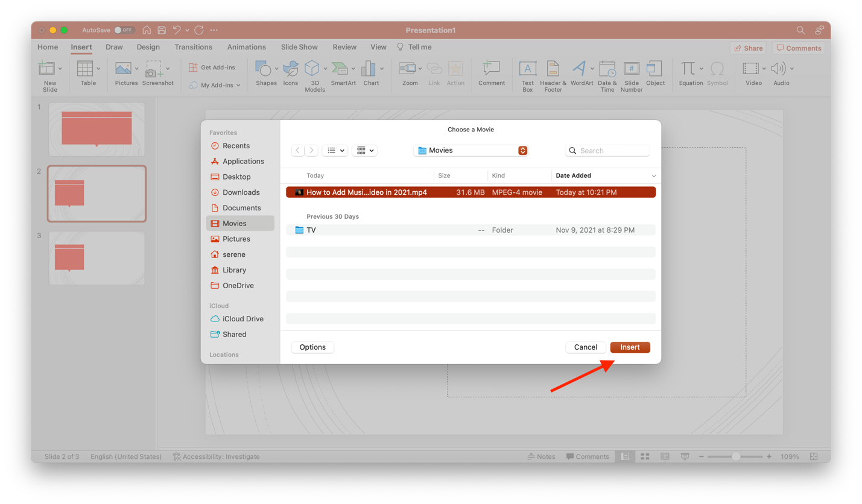Open movie import Options
This screenshot has height=504, width=862.
[312, 347]
